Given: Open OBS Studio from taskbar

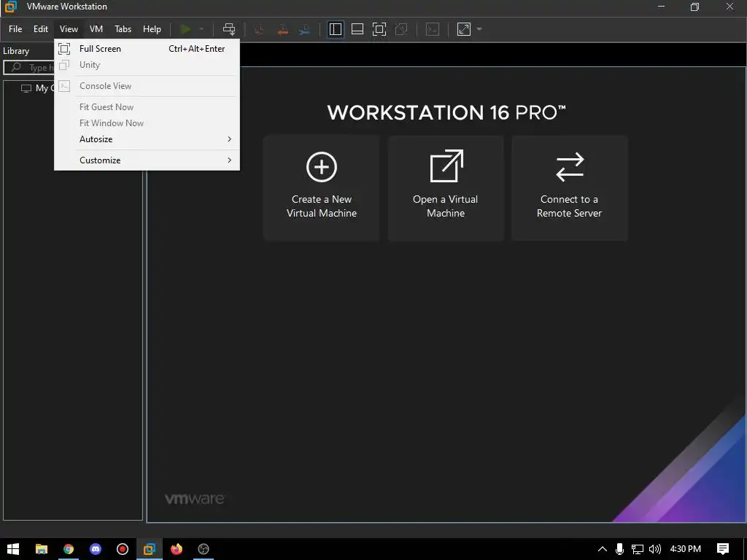Looking at the screenshot, I should click(204, 549).
